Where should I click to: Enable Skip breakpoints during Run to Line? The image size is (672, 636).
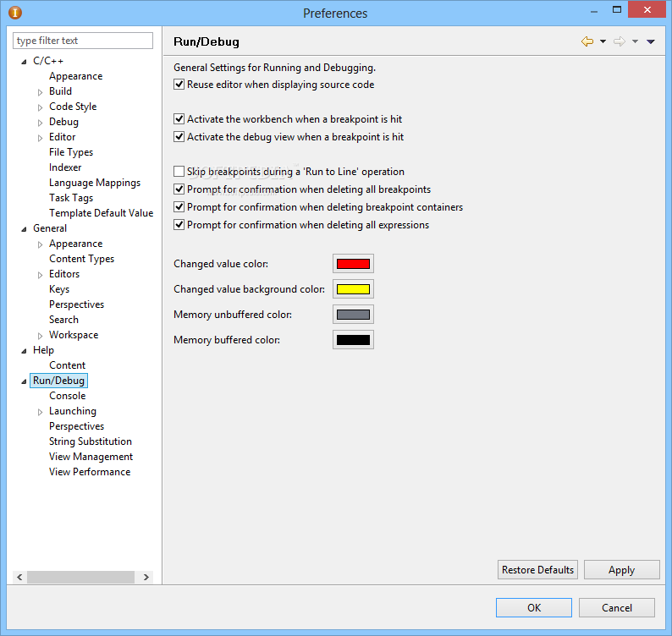179,172
